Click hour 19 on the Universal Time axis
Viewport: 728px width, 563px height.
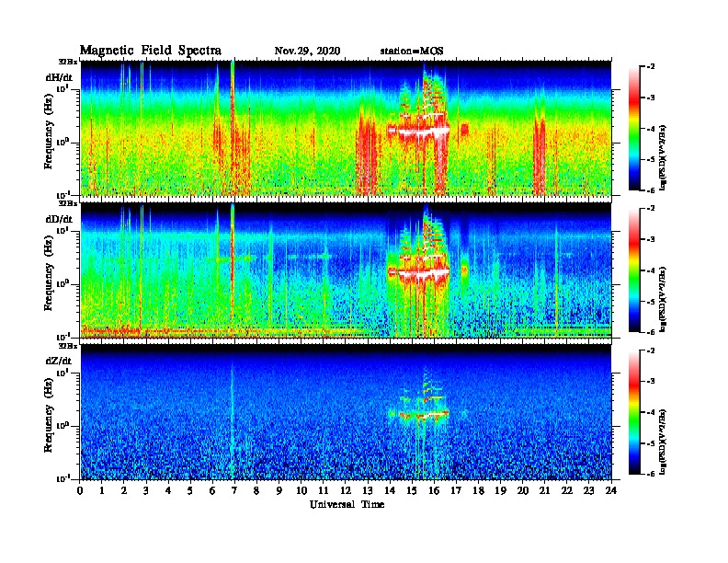click(500, 491)
